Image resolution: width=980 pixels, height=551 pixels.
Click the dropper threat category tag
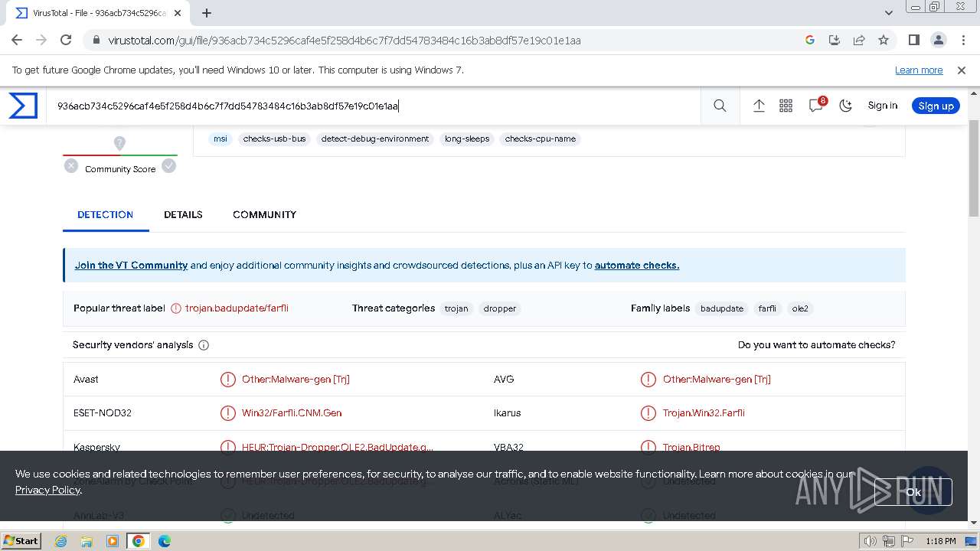click(x=500, y=308)
